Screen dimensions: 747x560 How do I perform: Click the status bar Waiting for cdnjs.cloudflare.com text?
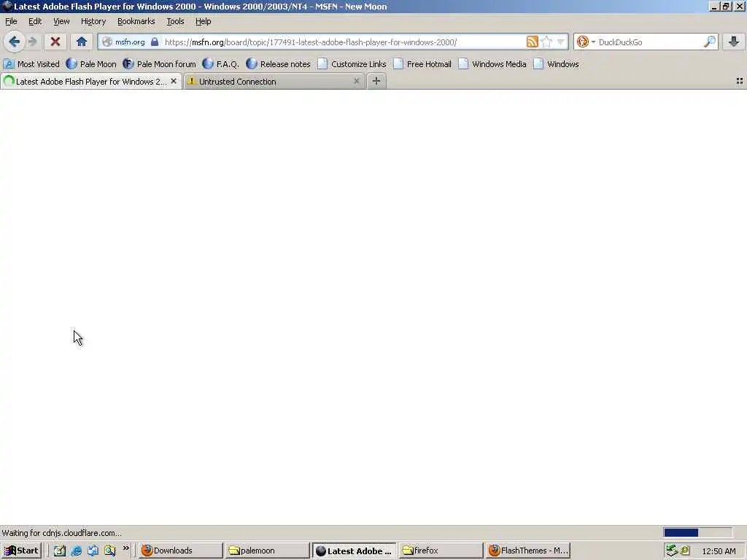(x=62, y=533)
